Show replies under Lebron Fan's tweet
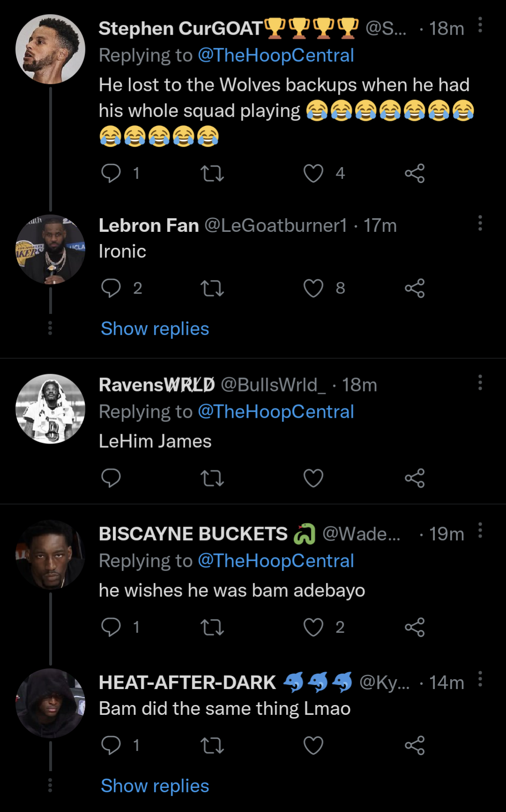This screenshot has width=506, height=812. point(155,329)
